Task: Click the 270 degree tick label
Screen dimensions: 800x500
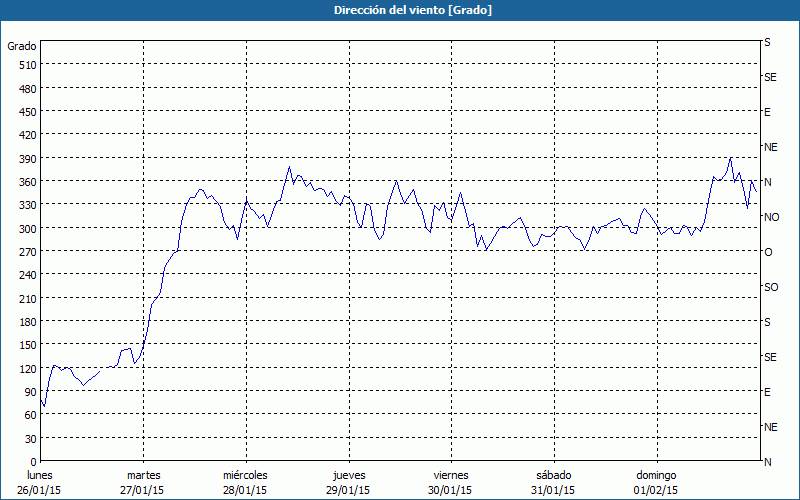Action: tap(26, 252)
